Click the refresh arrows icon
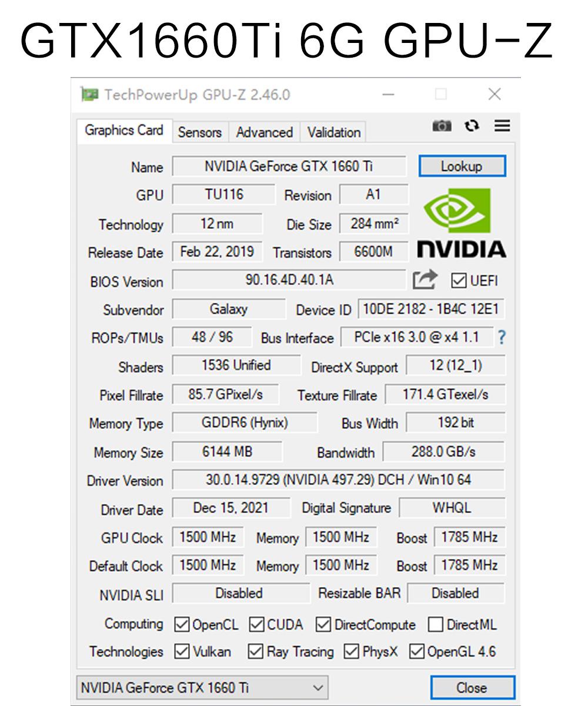Image resolution: width=588 pixels, height=706 pixels. click(x=472, y=126)
